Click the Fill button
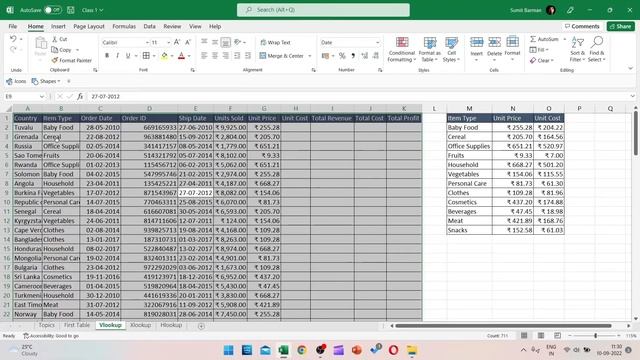This screenshot has height=360, width=640. coord(539,50)
